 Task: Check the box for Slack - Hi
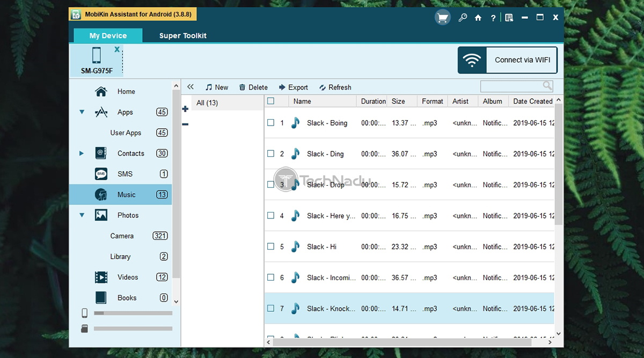270,246
